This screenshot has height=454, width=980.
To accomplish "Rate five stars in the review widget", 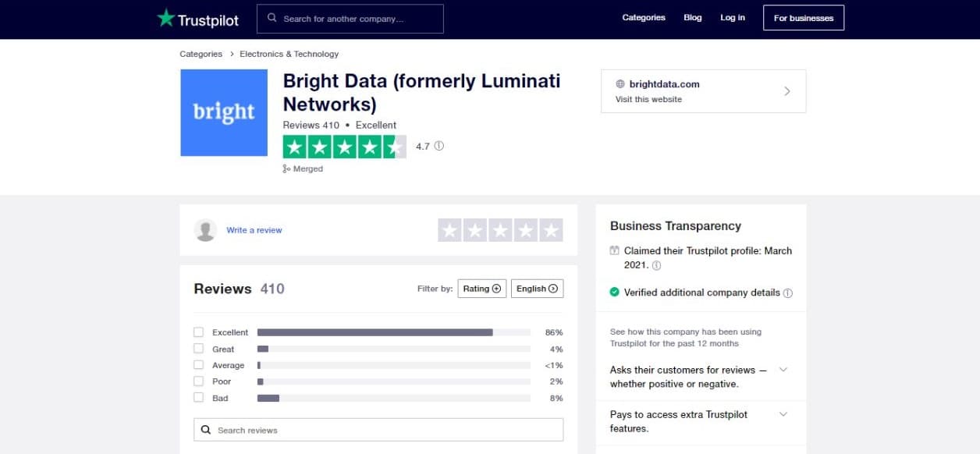I will (x=552, y=230).
